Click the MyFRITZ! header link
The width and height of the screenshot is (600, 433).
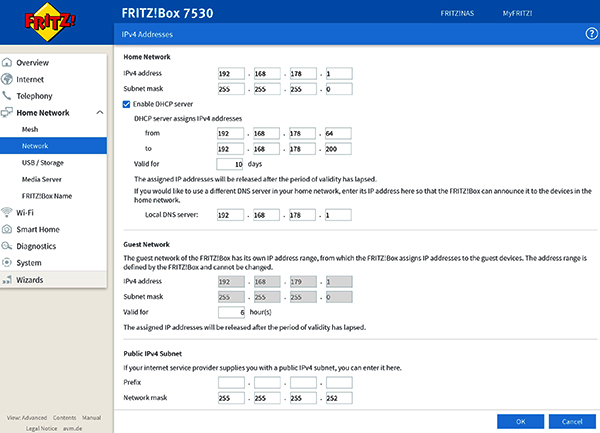click(x=517, y=13)
